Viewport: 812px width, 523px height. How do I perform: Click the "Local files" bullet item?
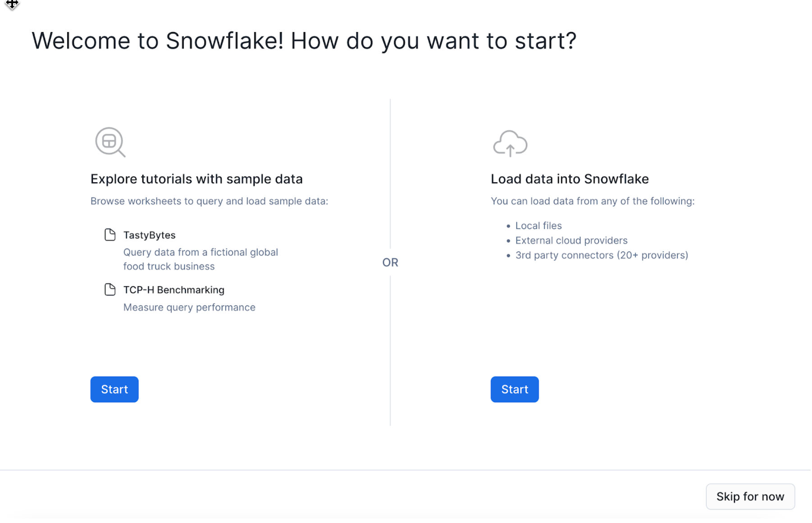tap(538, 226)
